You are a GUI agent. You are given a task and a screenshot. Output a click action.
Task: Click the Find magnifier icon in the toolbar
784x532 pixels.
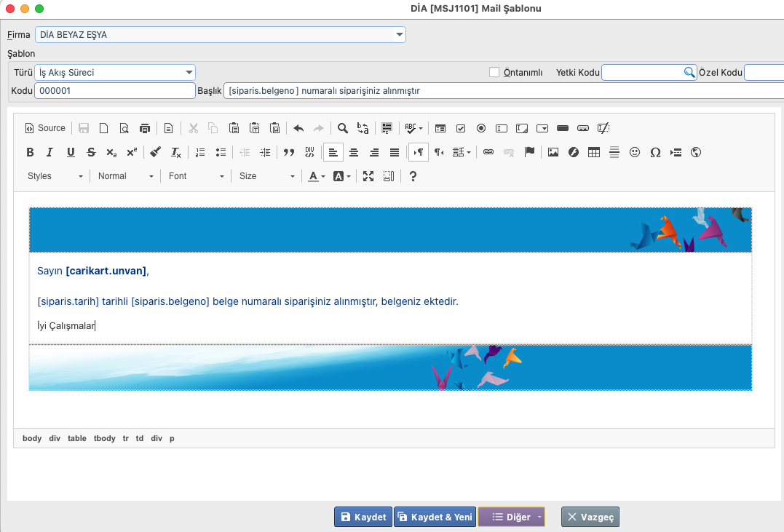(342, 128)
